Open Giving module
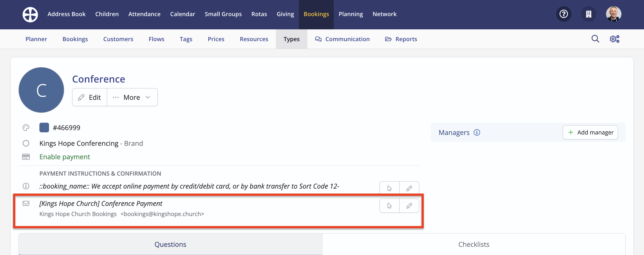 tap(285, 14)
